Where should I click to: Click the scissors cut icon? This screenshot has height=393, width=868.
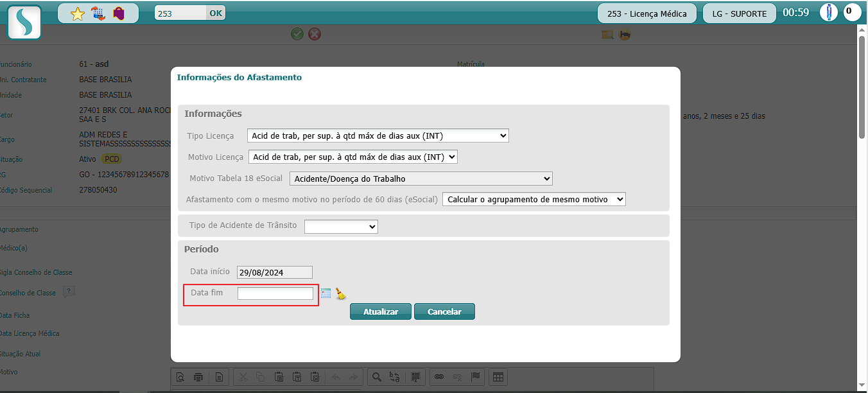pyautogui.click(x=243, y=377)
